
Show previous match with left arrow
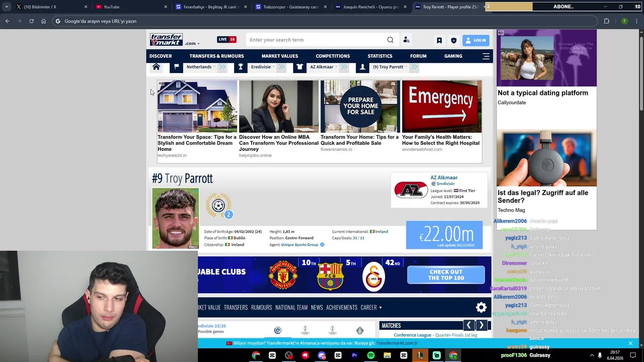469,325
